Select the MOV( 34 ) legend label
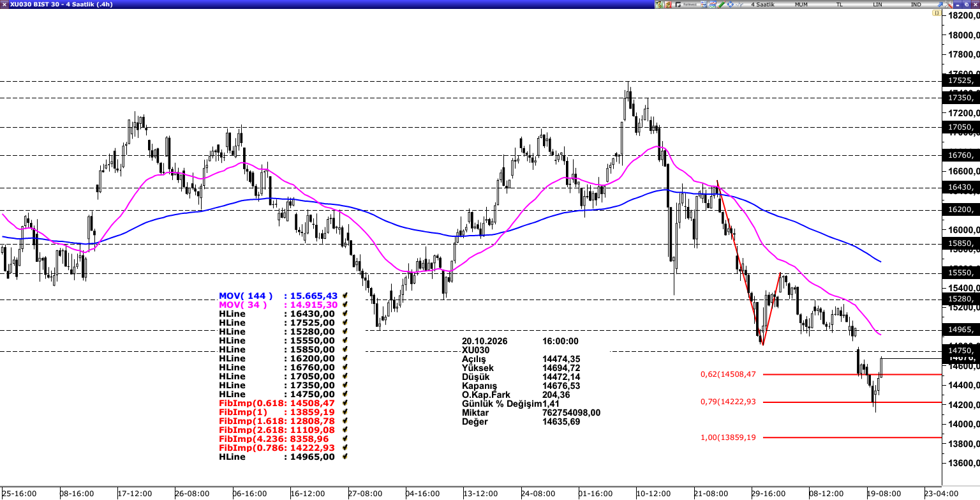The image size is (980, 500). 244,305
